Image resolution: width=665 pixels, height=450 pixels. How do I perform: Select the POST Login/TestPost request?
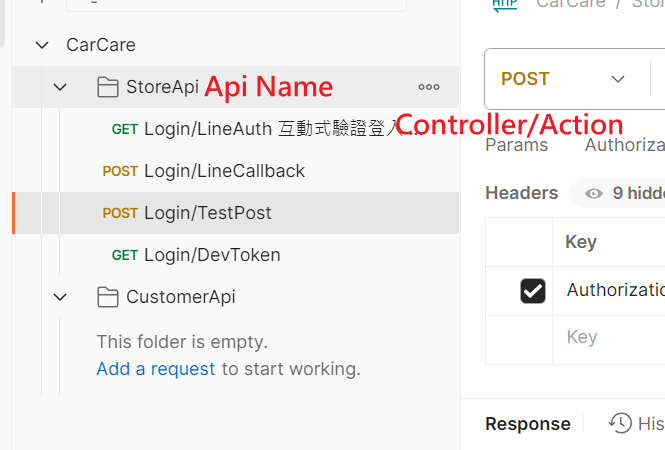[207, 213]
